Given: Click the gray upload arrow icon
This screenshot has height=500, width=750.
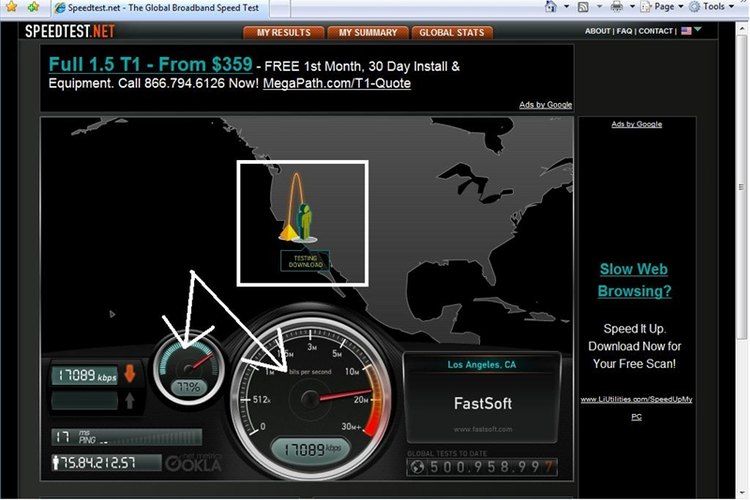Looking at the screenshot, I should (130, 400).
